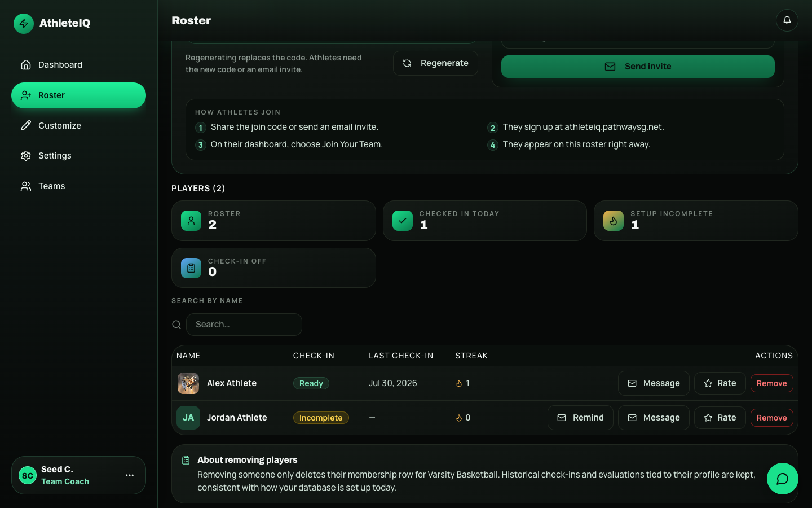Send the email invite
This screenshot has height=508, width=812.
pos(638,67)
